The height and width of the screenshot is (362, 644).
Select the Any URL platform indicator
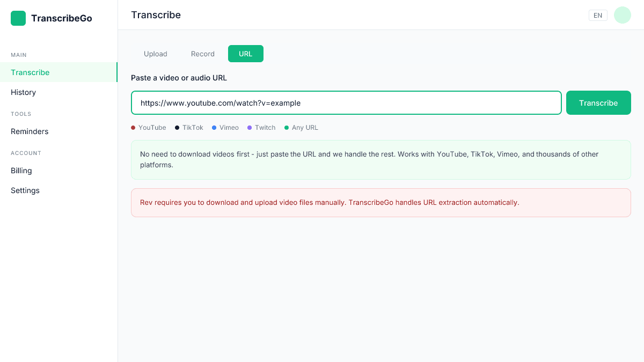[301, 128]
